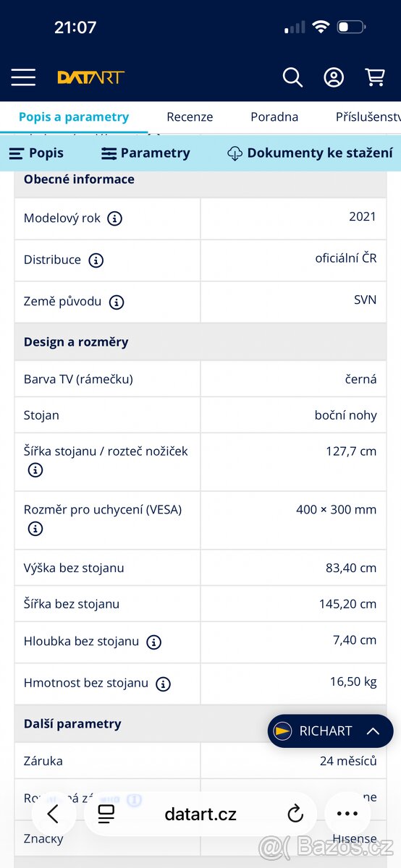The height and width of the screenshot is (868, 401).
Task: Show info for Hmotnost bez stojanu
Action: coord(163,684)
